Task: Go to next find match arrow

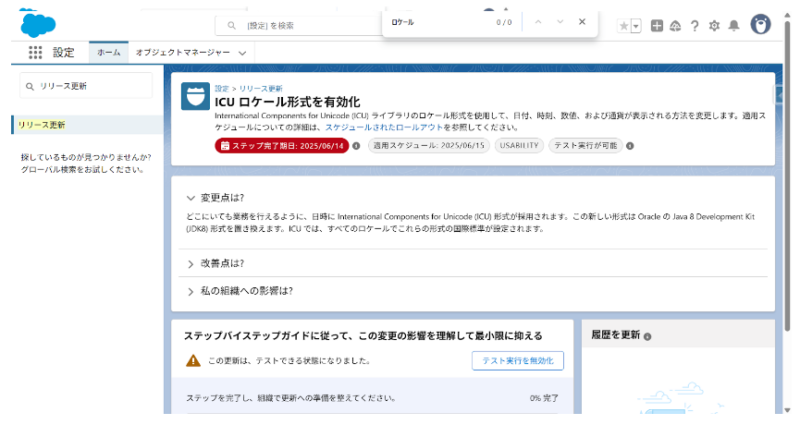Action: (560, 22)
